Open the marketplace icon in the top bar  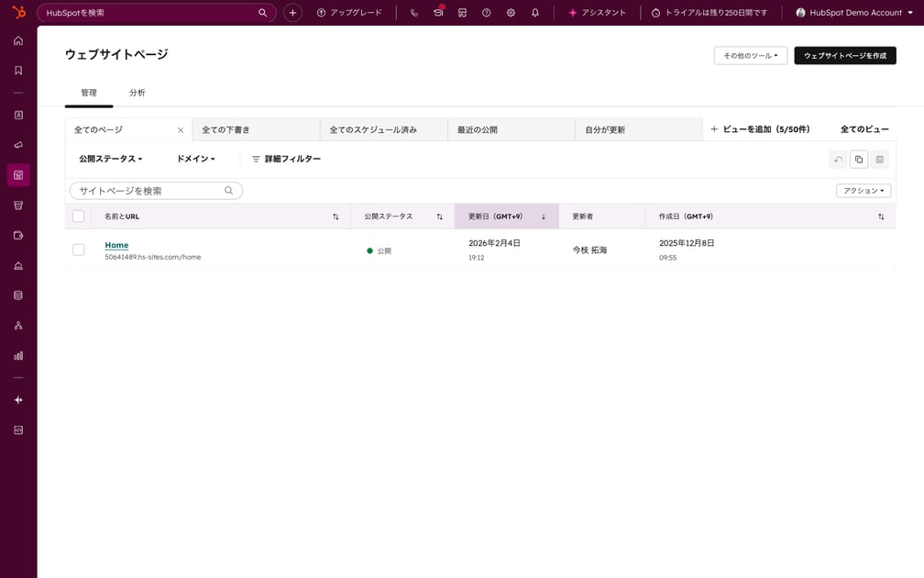(x=463, y=12)
